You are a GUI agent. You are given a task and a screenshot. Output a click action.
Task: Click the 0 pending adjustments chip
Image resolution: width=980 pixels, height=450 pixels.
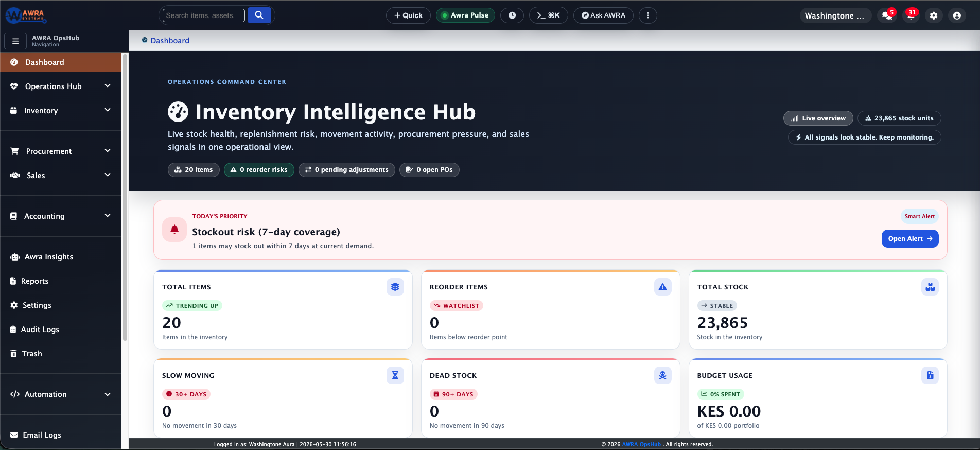coord(347,170)
